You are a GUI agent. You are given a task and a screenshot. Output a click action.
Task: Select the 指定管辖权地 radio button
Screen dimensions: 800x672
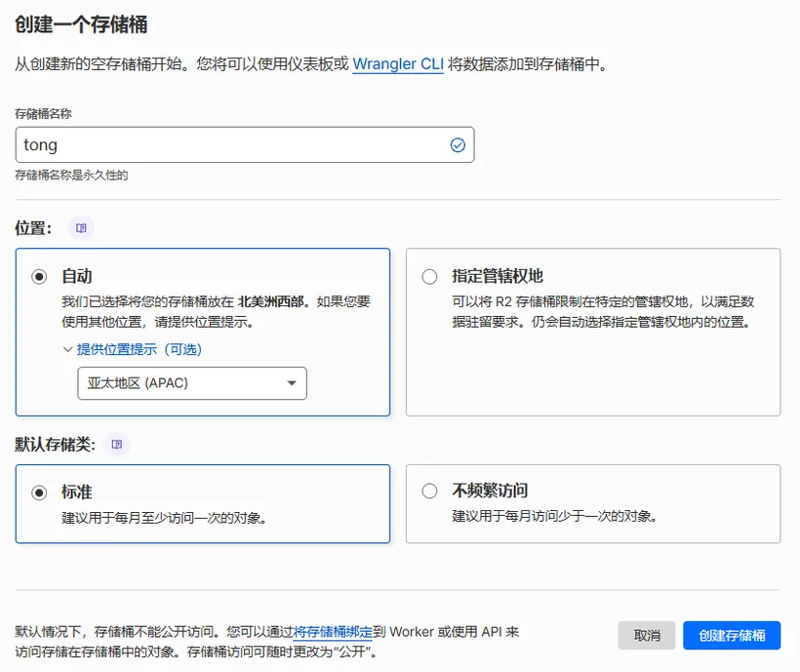click(x=429, y=277)
